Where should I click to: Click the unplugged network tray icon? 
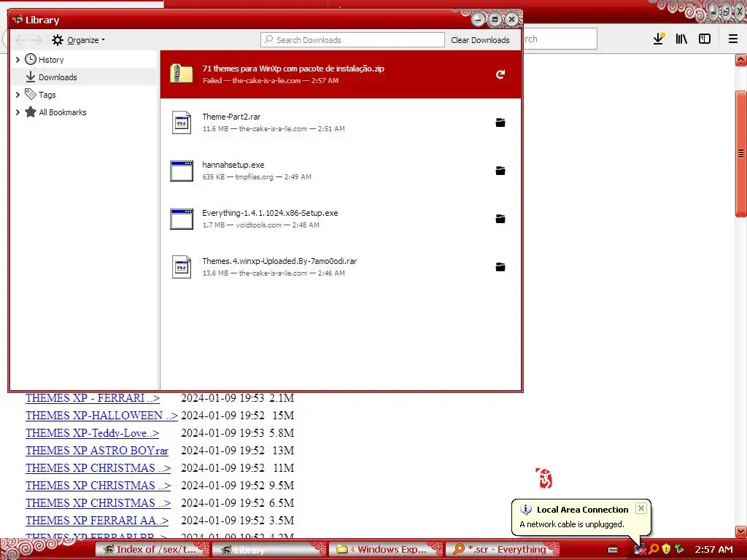[640, 549]
